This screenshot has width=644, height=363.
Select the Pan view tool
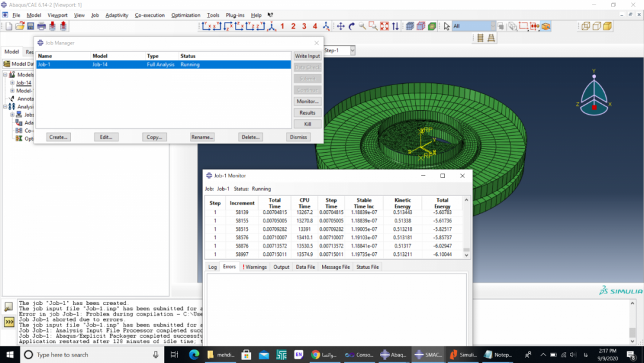click(341, 26)
